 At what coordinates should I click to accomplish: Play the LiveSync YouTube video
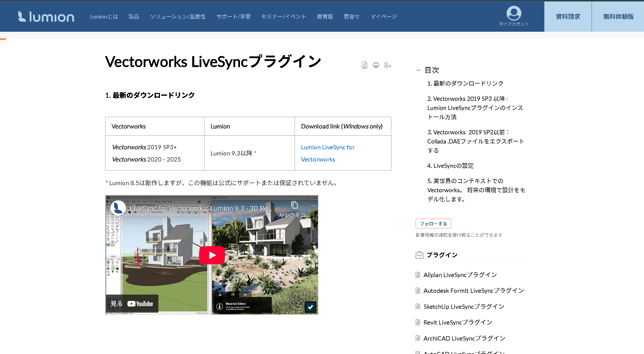[x=212, y=255]
